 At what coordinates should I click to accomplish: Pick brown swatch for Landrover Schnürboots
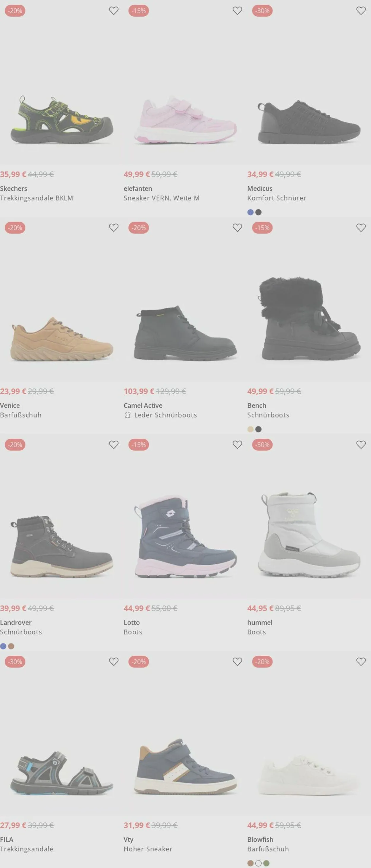pos(11,646)
